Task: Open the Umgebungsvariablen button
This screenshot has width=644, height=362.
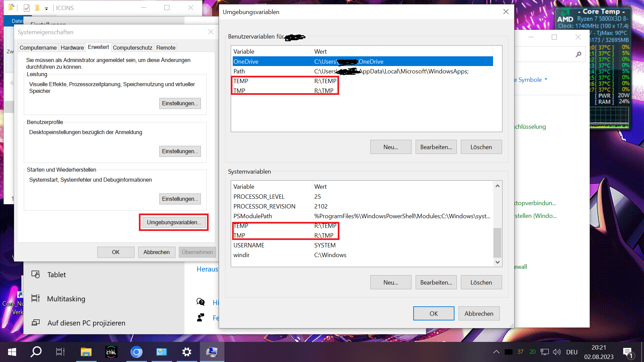Action: pos(174,222)
